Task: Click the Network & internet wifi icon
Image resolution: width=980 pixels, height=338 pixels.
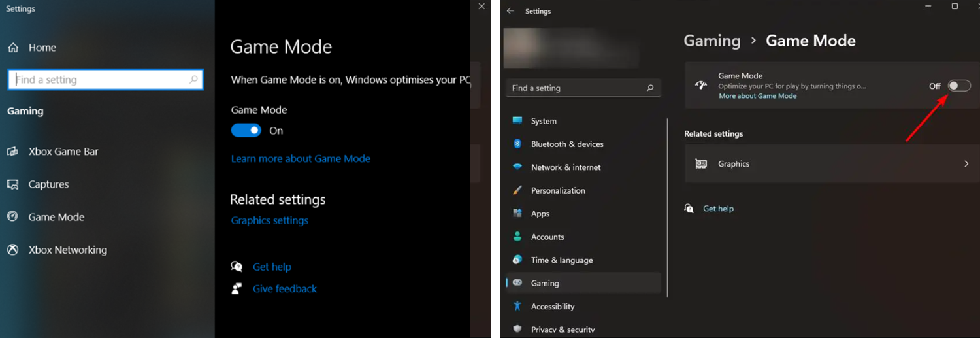Action: pyautogui.click(x=517, y=167)
